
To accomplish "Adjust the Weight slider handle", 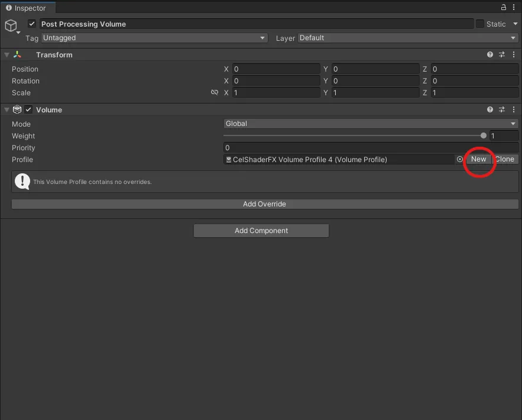I will (x=484, y=135).
